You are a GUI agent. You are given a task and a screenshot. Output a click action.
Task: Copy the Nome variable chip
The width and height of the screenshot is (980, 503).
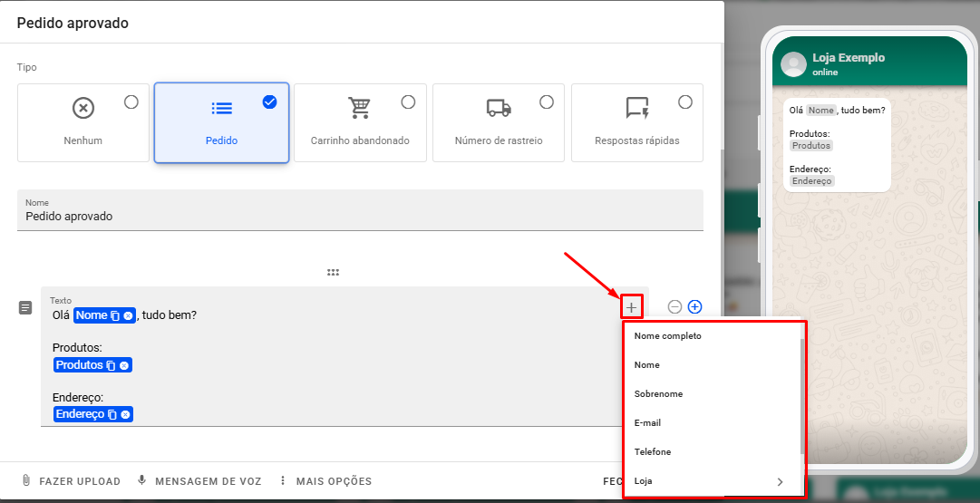click(x=115, y=315)
